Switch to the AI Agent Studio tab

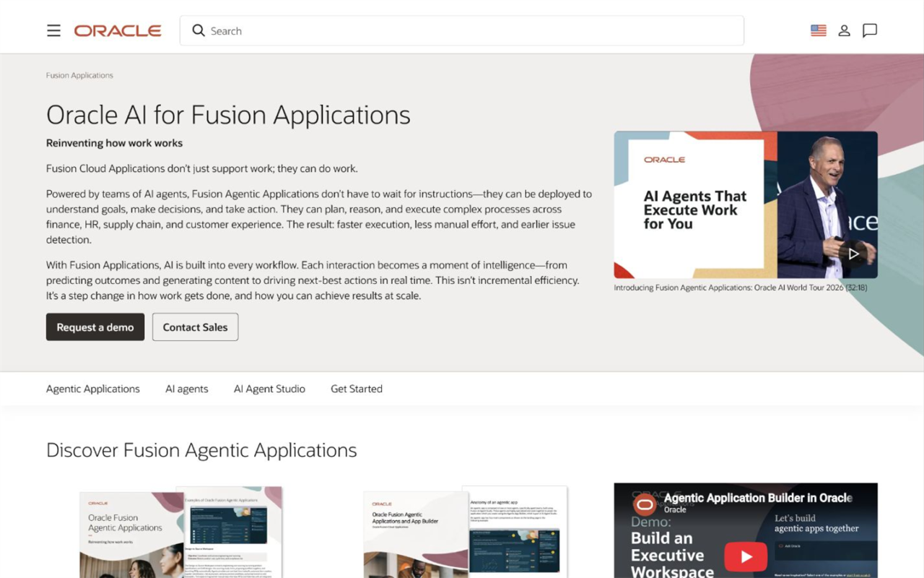pos(269,389)
